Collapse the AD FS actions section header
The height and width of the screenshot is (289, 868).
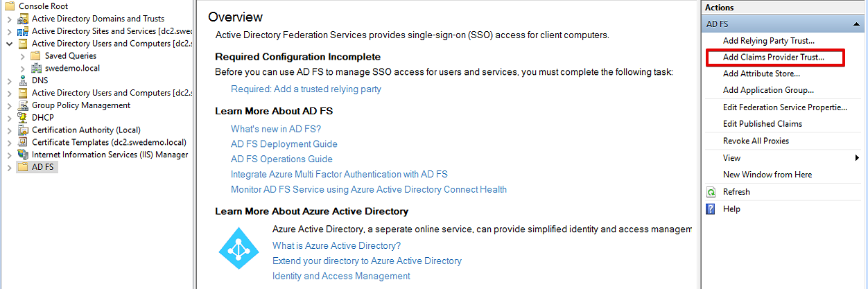click(x=858, y=24)
